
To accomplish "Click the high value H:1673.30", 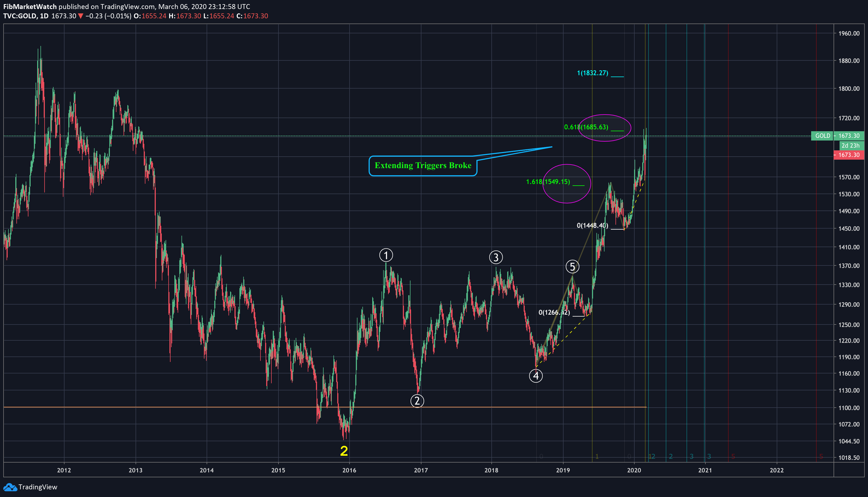I will pos(185,16).
